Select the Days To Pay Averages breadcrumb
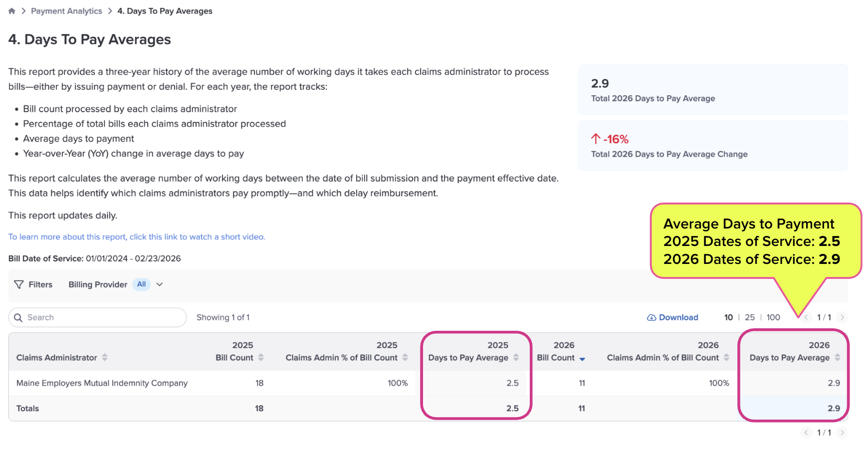 coord(165,11)
